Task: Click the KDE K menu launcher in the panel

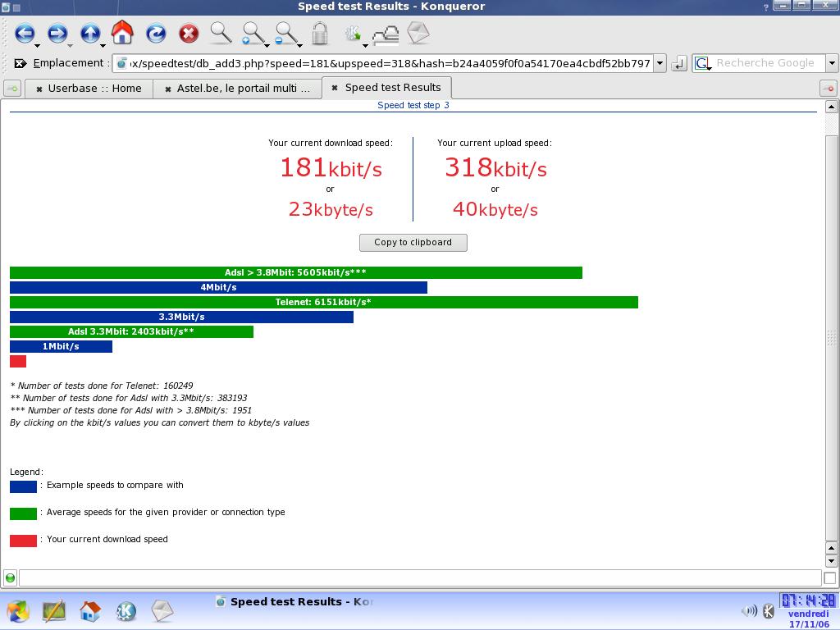Action: [17, 611]
